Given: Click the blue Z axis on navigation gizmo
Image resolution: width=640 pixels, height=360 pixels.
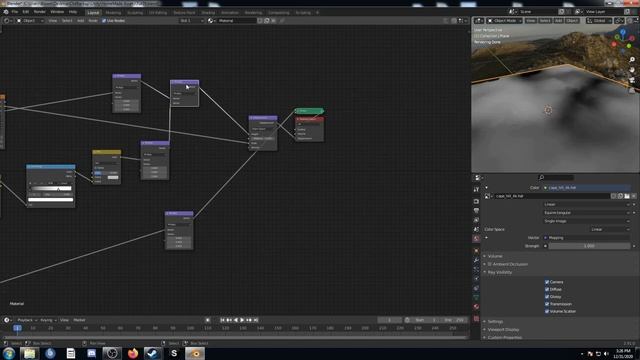Looking at the screenshot, I should pos(623,32).
